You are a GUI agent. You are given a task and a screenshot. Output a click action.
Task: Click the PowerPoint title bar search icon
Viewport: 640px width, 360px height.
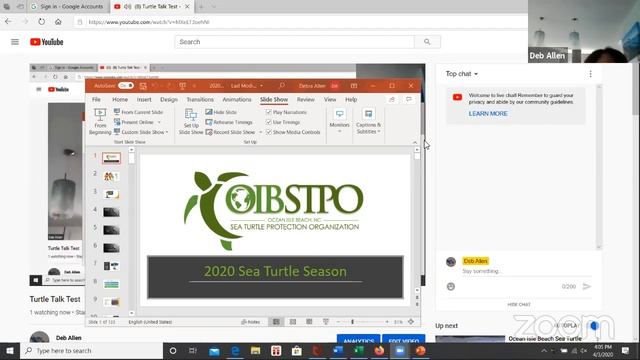[x=282, y=86]
